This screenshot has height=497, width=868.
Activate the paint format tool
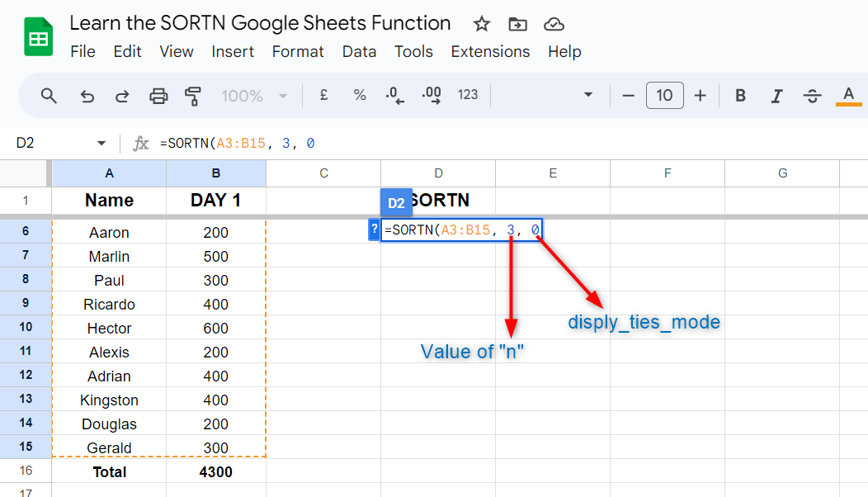click(x=192, y=96)
